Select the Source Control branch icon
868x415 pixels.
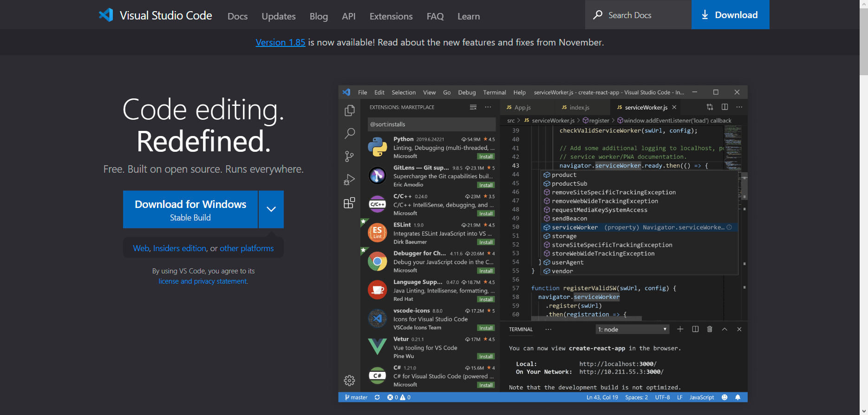point(349,156)
